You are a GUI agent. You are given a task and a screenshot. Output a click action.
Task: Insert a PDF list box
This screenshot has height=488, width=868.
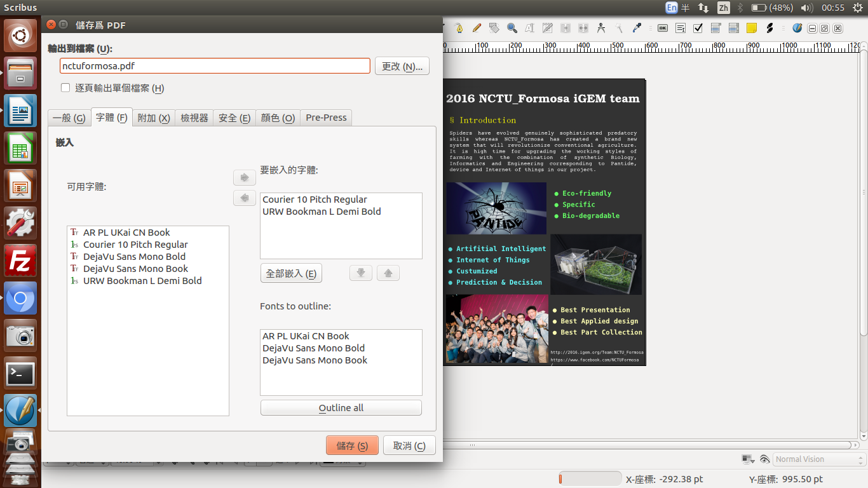pos(734,28)
